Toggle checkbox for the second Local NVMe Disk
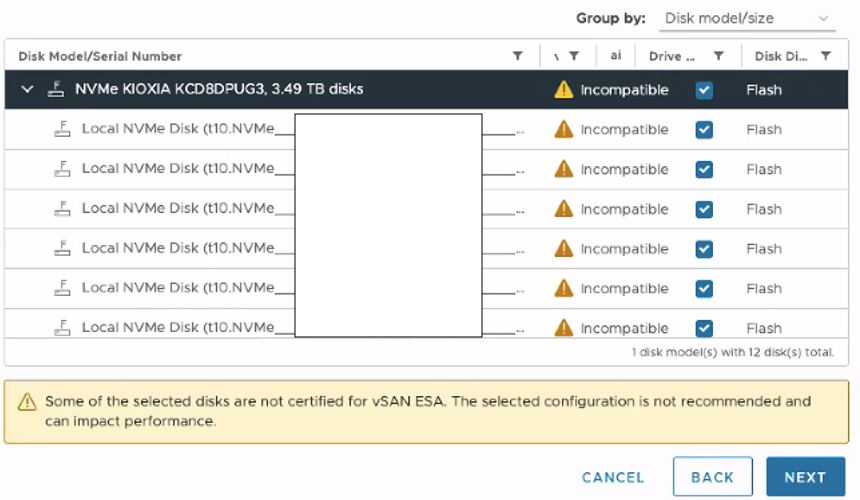 click(x=704, y=169)
